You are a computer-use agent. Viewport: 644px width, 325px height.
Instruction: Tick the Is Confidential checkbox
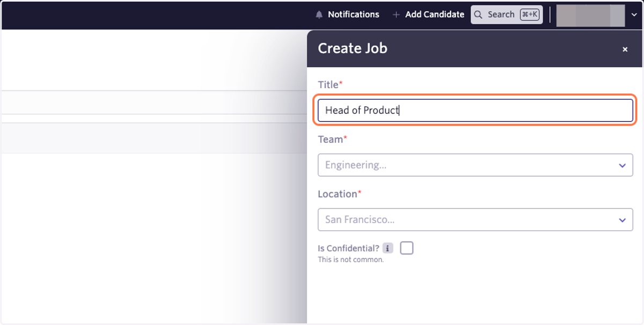407,248
